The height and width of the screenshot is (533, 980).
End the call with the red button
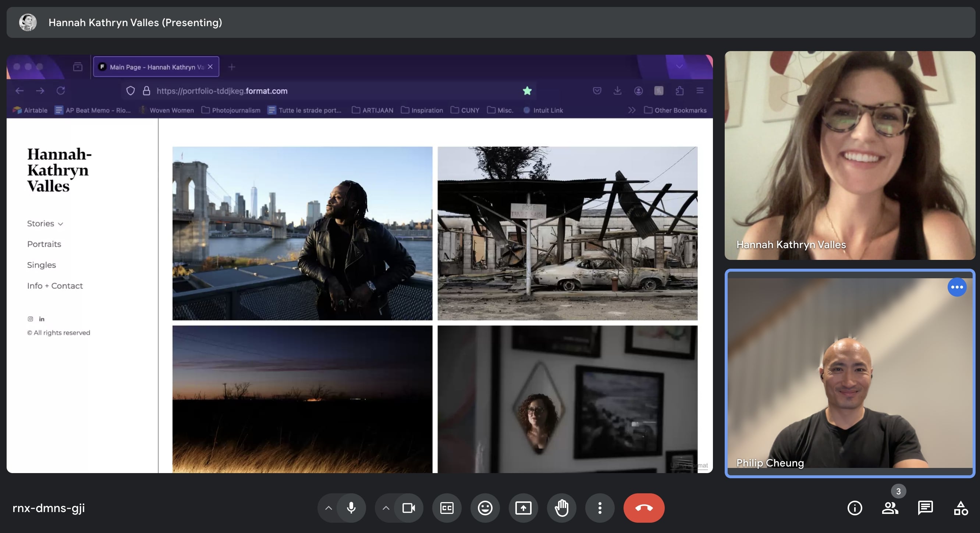pos(644,508)
